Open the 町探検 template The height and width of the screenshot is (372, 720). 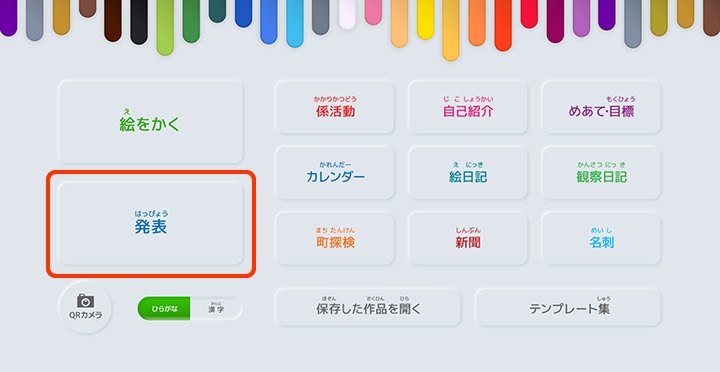pos(335,238)
